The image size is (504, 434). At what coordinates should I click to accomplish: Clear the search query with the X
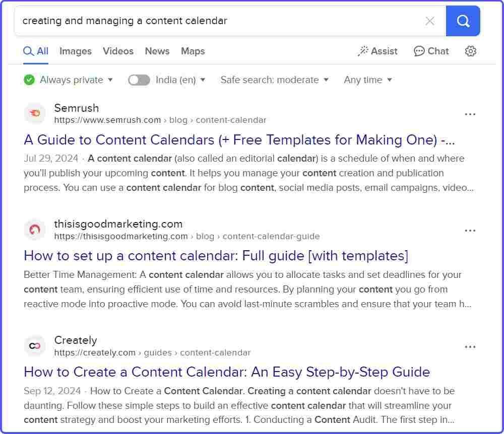(x=430, y=21)
